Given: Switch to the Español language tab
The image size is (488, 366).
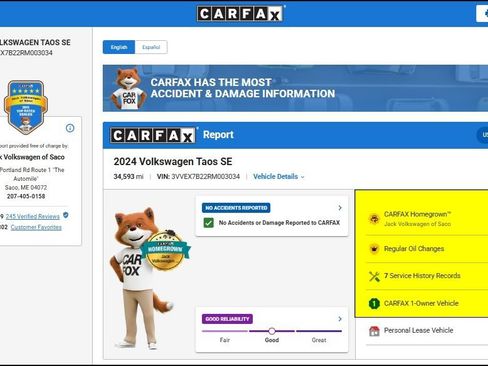Looking at the screenshot, I should coord(151,47).
